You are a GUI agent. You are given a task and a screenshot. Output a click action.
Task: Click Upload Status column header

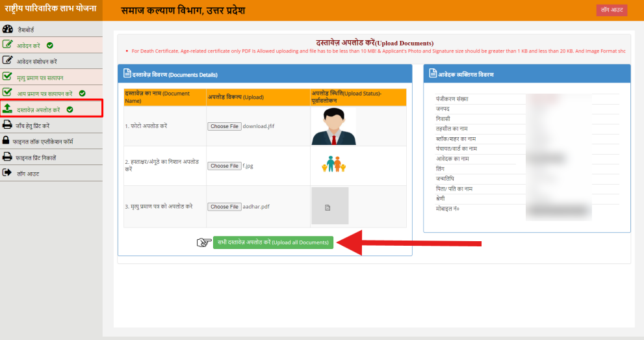[358, 98]
